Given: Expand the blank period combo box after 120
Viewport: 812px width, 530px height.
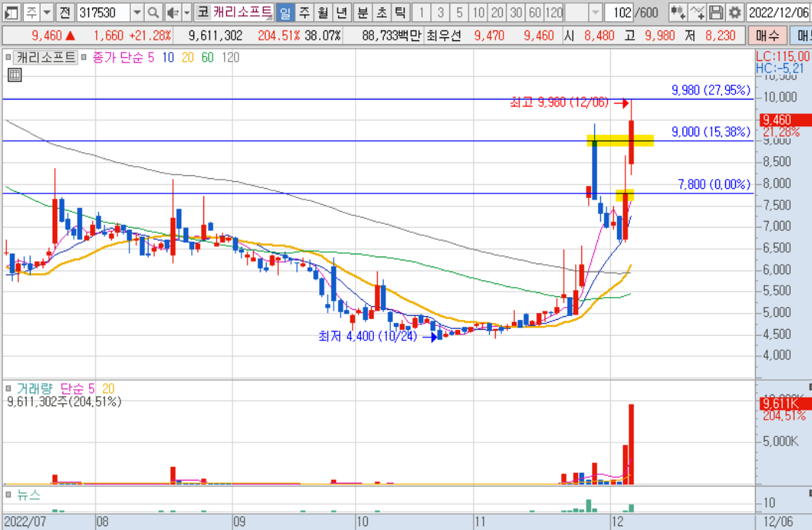Looking at the screenshot, I should click(596, 12).
